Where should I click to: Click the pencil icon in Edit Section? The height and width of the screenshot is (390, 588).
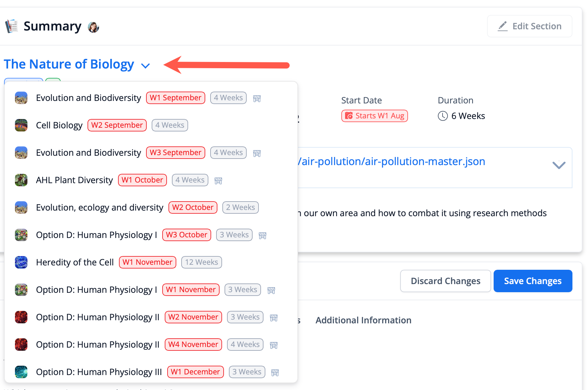tap(502, 26)
